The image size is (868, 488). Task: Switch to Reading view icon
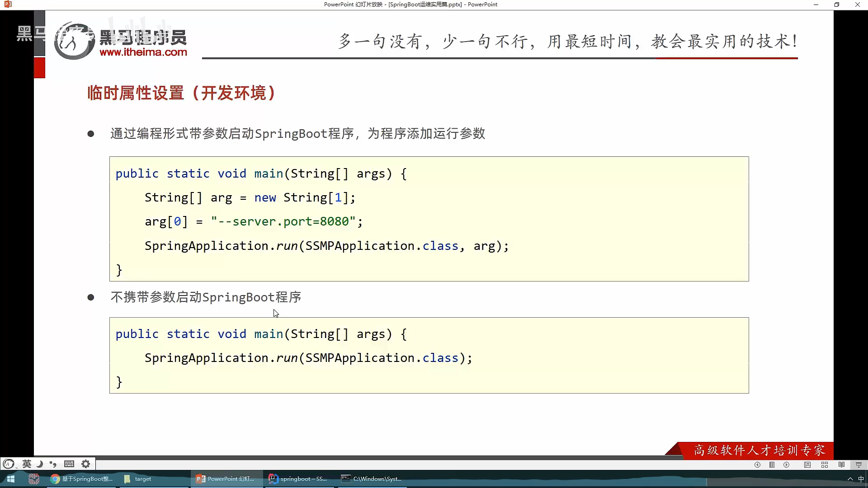[841, 465]
